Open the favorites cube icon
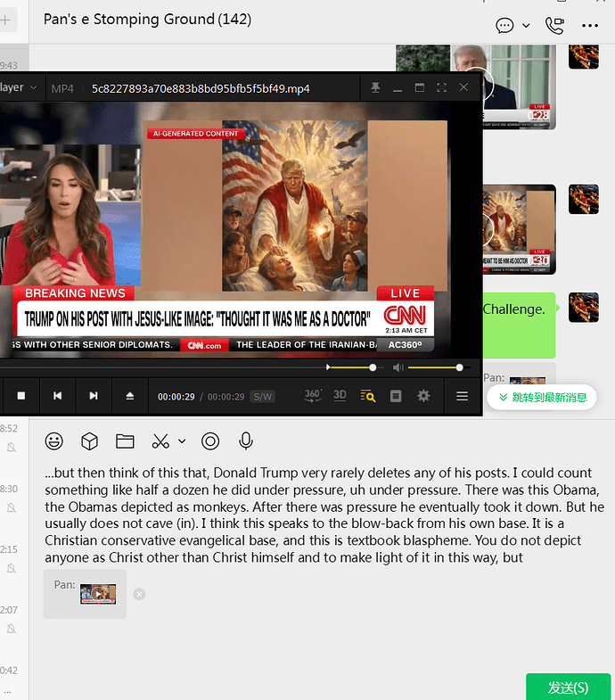 [x=89, y=441]
